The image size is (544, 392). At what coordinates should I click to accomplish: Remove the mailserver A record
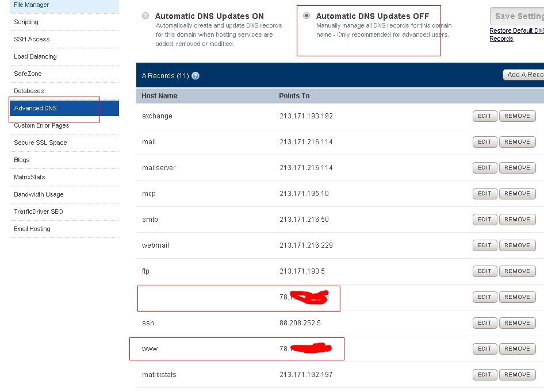point(518,168)
